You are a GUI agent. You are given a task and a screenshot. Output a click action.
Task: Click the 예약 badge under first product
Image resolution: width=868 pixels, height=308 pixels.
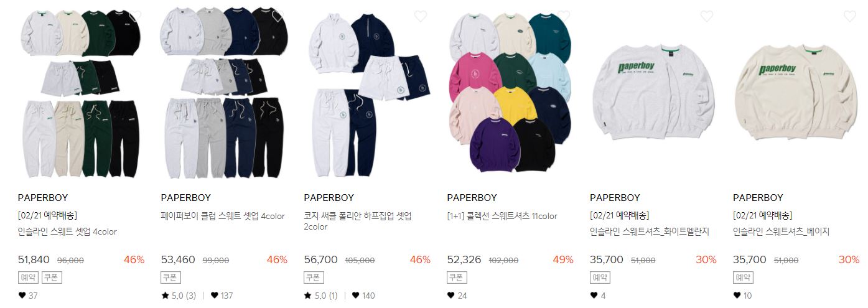(28, 278)
